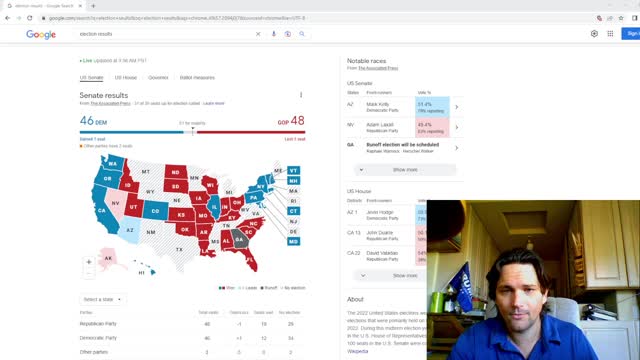Image resolution: width=640 pixels, height=360 pixels.
Task: Bookmark this page with the star icon
Action: pos(621,18)
